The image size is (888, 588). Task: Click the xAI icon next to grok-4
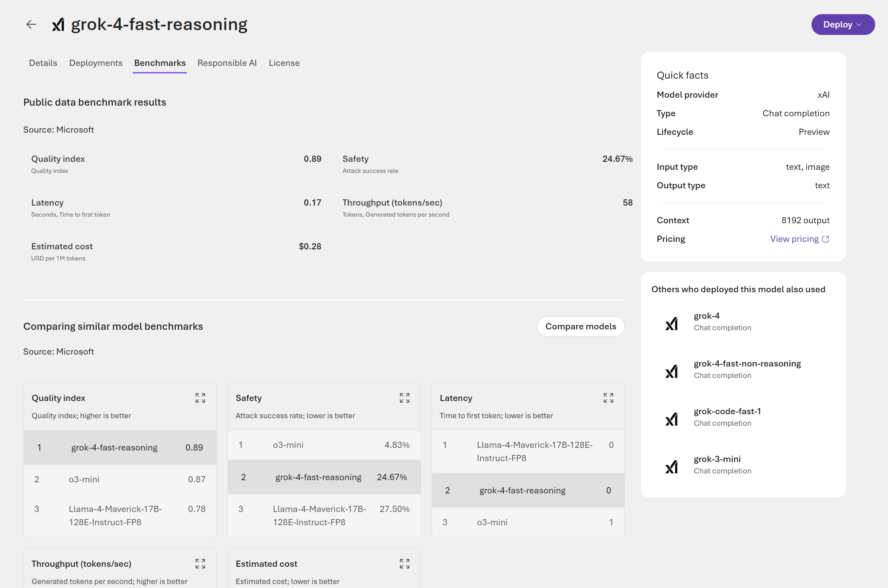tap(672, 321)
